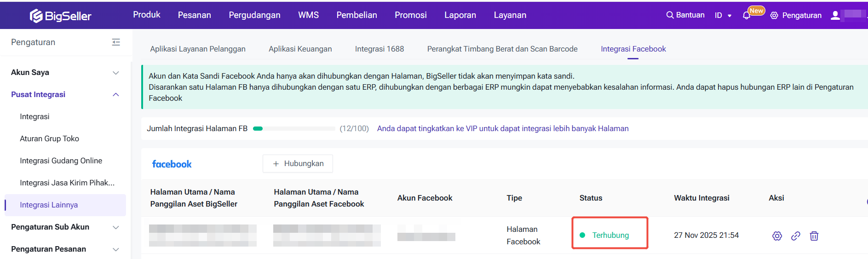
Task: Click the user profile avatar icon
Action: click(835, 16)
